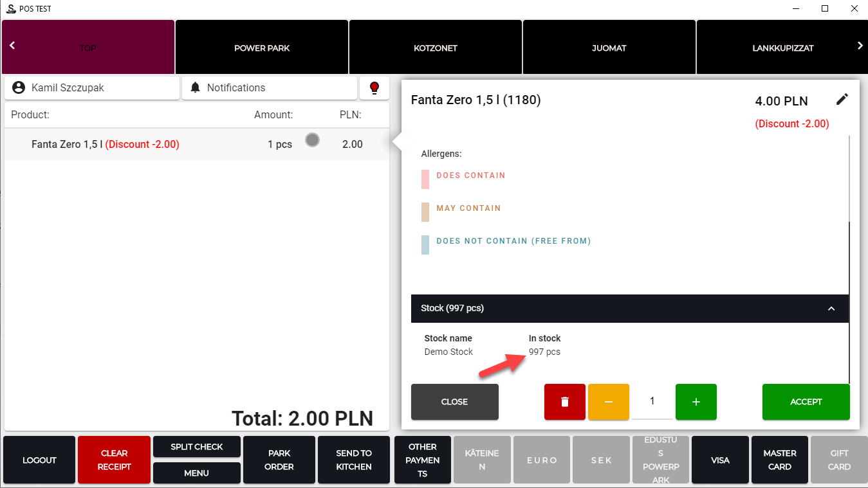This screenshot has height=488, width=868.
Task: Click the red trash delete icon
Action: 564,402
